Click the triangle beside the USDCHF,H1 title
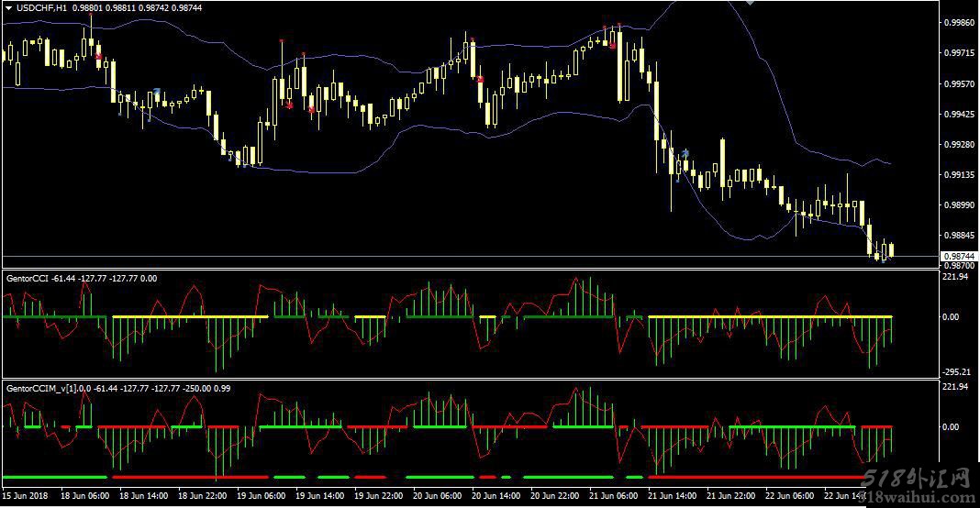 click(x=7, y=7)
